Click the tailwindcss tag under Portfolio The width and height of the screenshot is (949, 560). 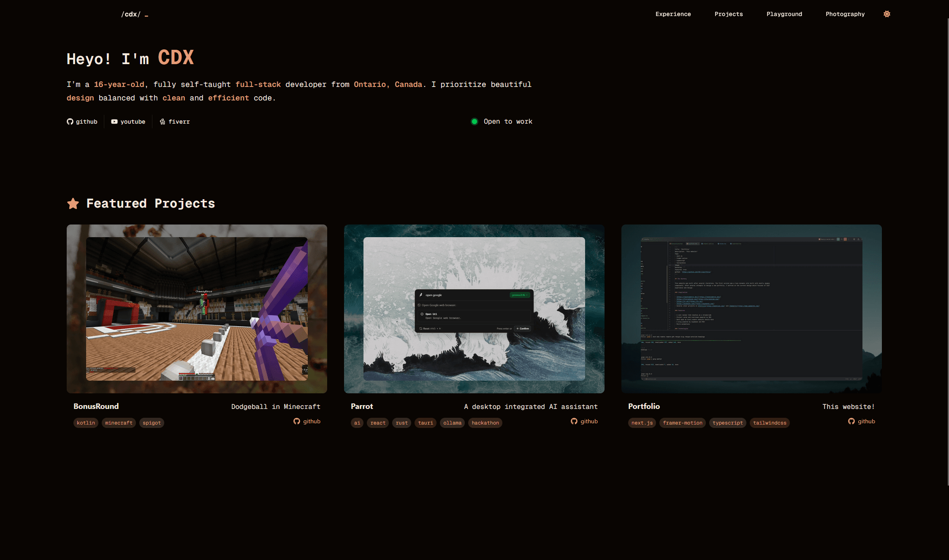tap(769, 422)
